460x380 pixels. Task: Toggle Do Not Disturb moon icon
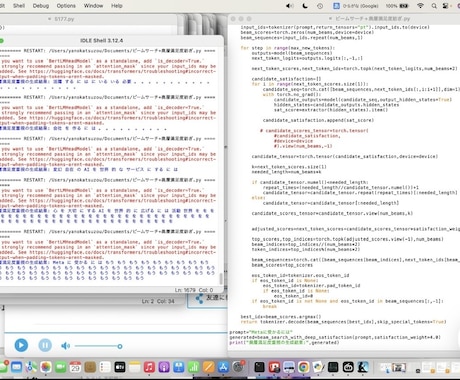[305, 6]
